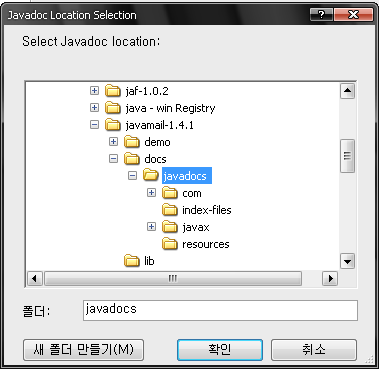The width and height of the screenshot is (379, 369).
Task: Click the docs folder icon
Action: [132, 159]
